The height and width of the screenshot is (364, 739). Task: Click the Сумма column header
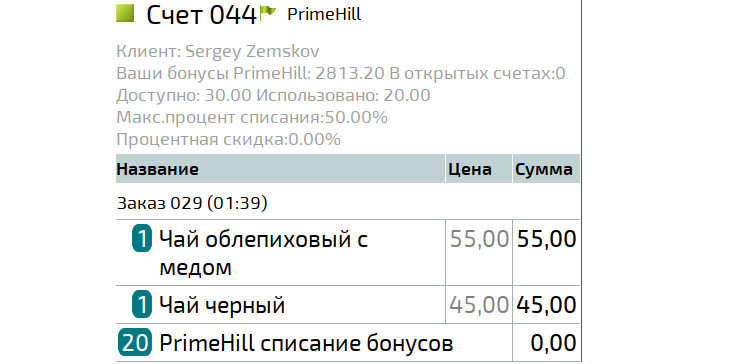pyautogui.click(x=546, y=169)
